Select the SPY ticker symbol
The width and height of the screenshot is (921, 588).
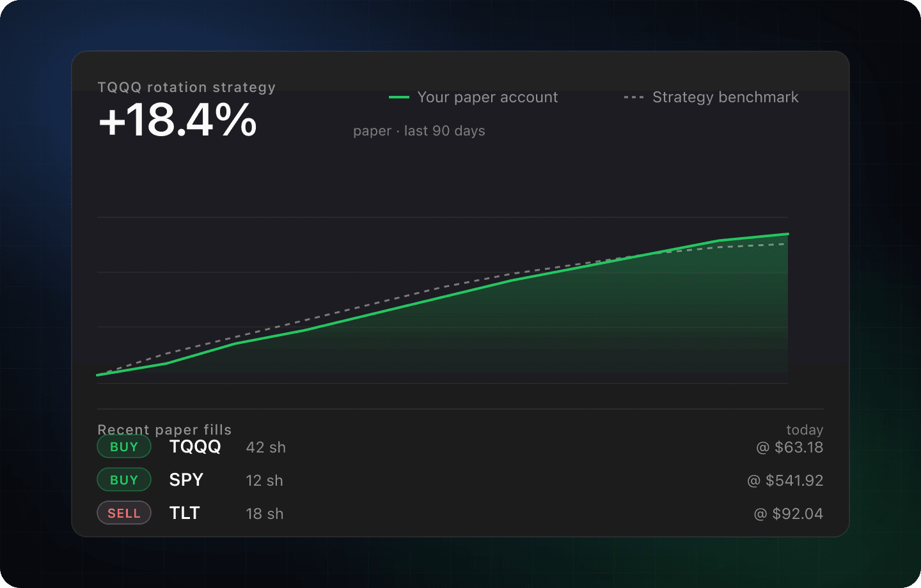(186, 480)
